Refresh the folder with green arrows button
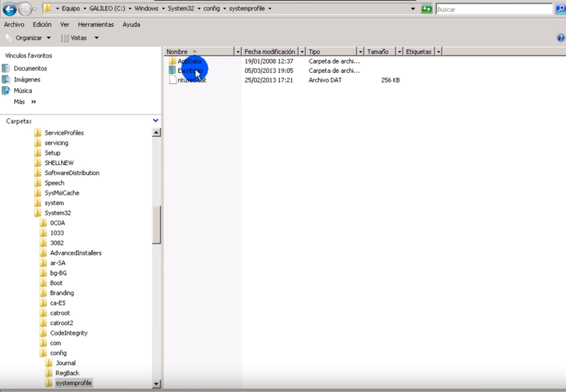The width and height of the screenshot is (566, 392). (427, 9)
